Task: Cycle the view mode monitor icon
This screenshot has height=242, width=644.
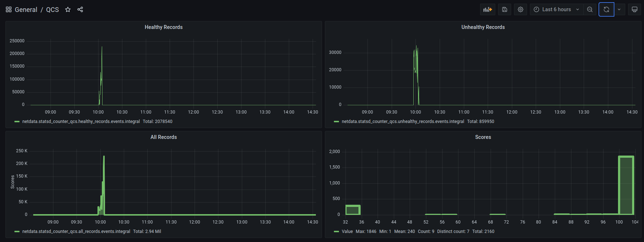Action: click(x=635, y=9)
